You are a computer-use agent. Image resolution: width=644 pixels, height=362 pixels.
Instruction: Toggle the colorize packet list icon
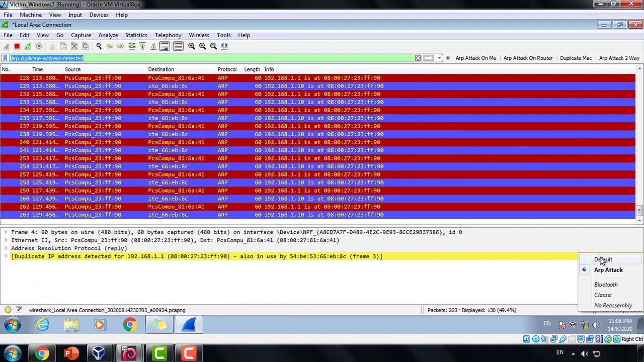pos(178,46)
